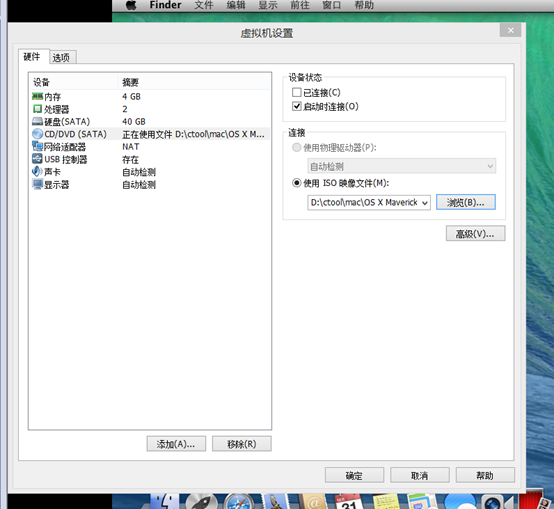Click 自动检测 summary for 显示器
Image resolution: width=554 pixels, height=509 pixels.
pyautogui.click(x=139, y=185)
